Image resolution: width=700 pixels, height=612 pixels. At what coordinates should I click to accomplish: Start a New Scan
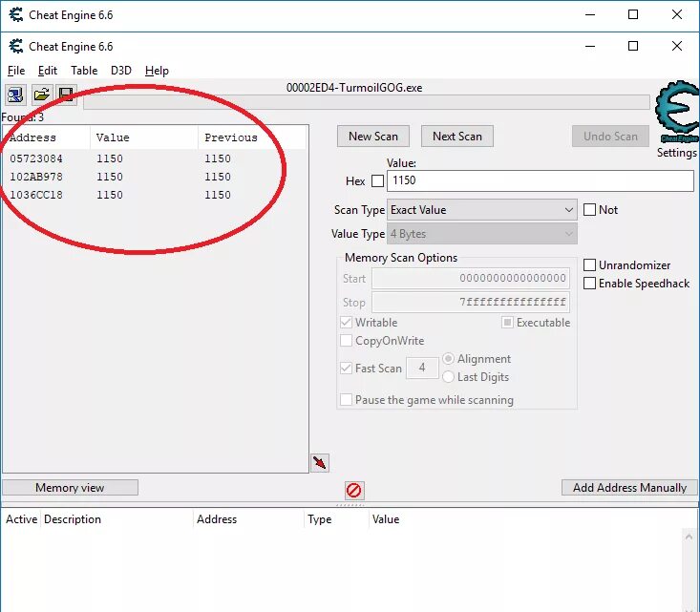click(x=373, y=137)
